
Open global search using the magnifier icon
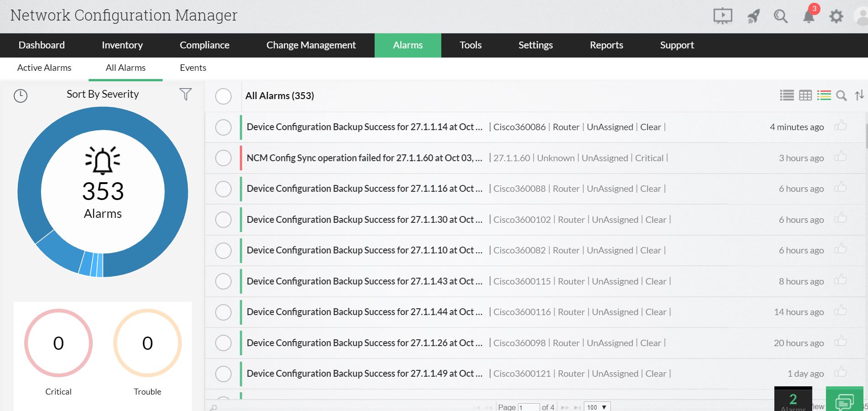781,16
